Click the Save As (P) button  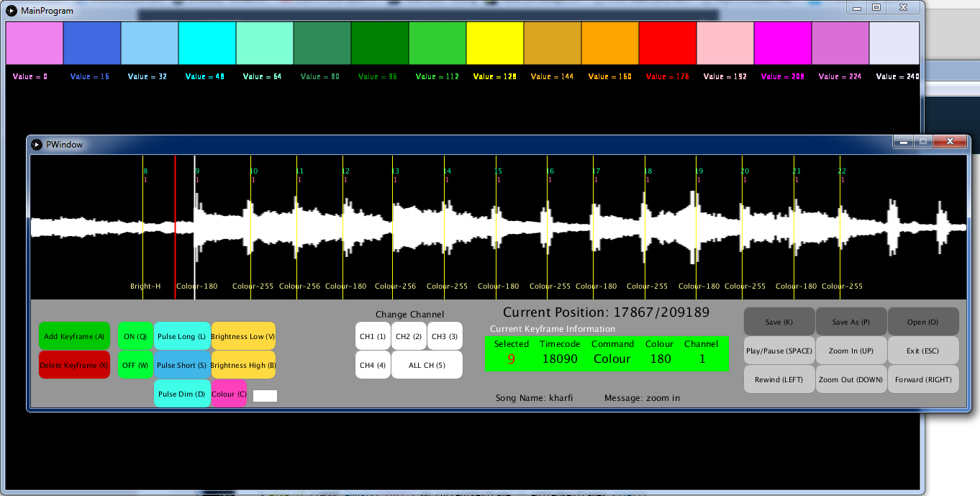click(x=851, y=322)
